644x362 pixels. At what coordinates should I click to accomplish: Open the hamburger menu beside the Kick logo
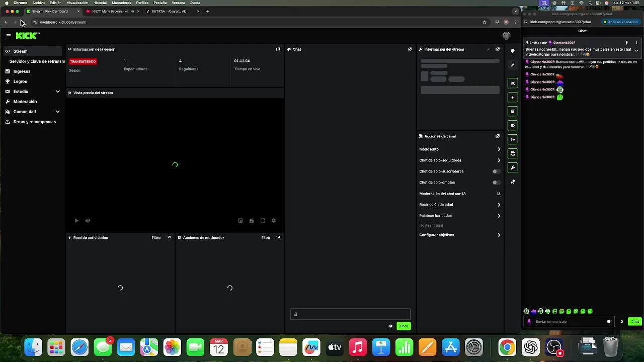(9, 36)
